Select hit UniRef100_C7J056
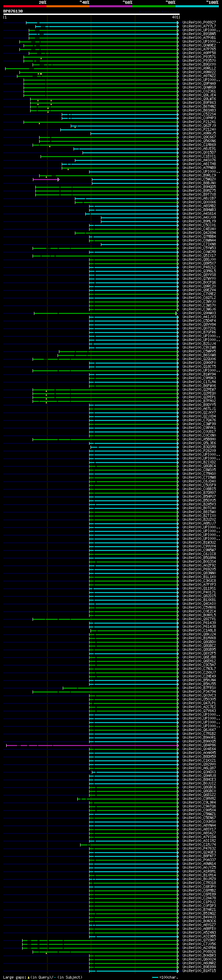Image resolution: width=222 pixels, height=980 pixels. [199, 944]
